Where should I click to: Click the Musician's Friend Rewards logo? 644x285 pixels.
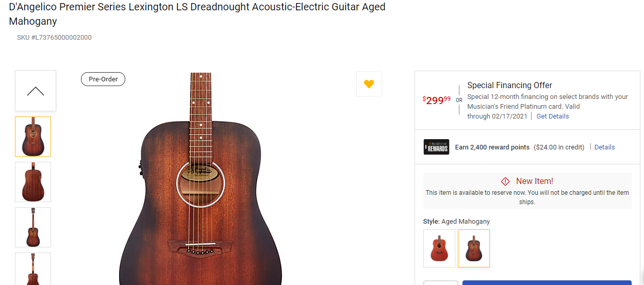[436, 147]
